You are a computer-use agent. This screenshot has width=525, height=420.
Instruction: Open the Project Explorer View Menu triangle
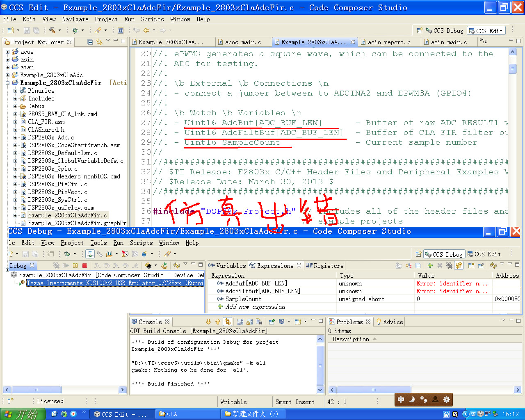(108, 41)
